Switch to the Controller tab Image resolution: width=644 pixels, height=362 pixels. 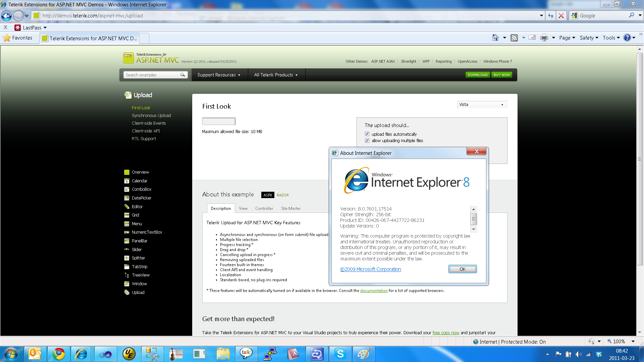[264, 208]
